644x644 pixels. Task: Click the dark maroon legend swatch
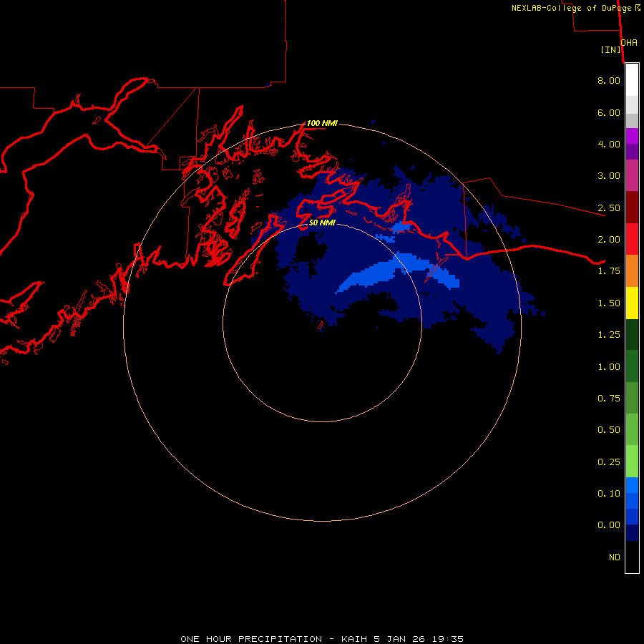tap(632, 208)
